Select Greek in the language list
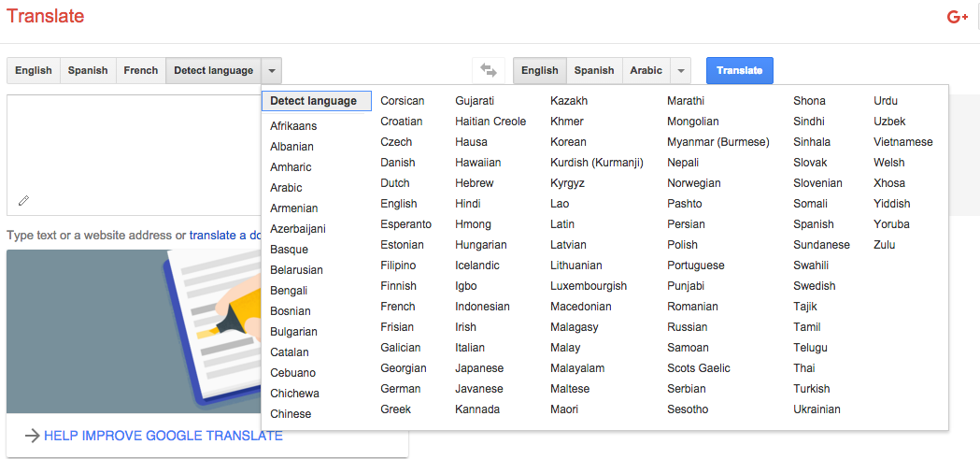 pyautogui.click(x=395, y=409)
